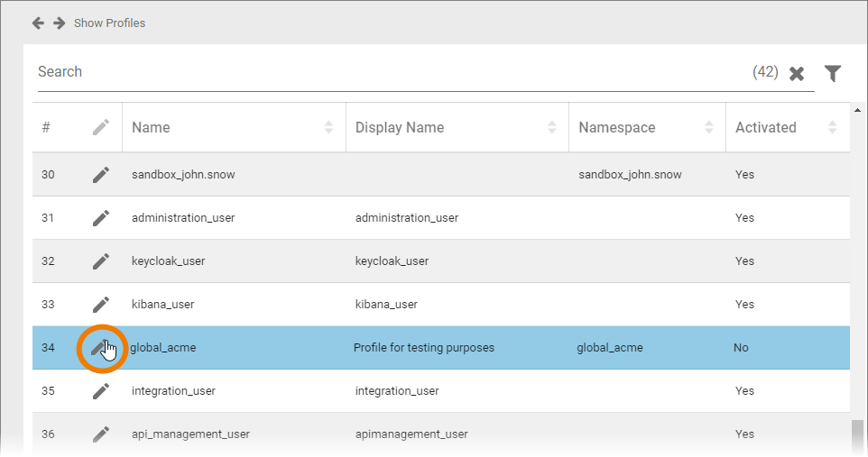Open kibana_user profile editor pencil
This screenshot has width=868, height=457.
101,305
